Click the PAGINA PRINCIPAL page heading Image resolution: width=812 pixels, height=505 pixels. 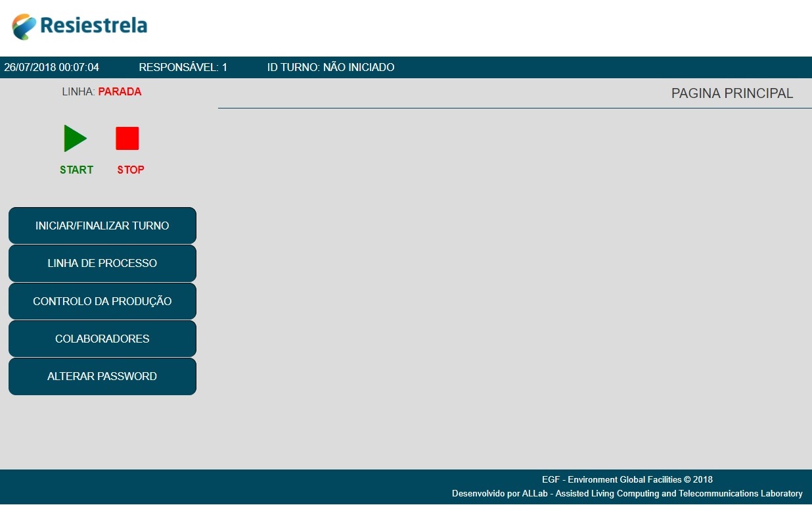click(732, 93)
